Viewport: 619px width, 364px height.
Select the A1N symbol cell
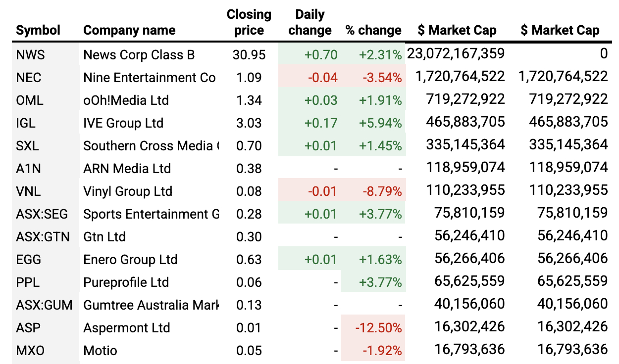tap(28, 168)
